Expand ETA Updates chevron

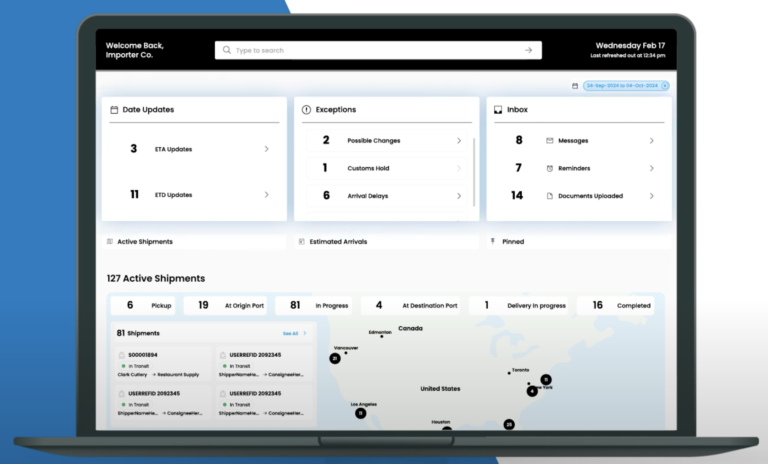click(266, 149)
